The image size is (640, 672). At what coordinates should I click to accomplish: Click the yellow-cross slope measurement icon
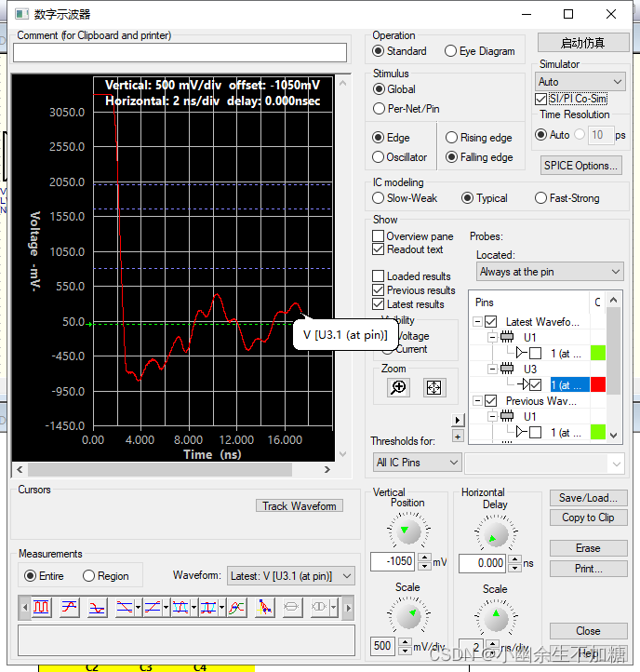click(264, 607)
